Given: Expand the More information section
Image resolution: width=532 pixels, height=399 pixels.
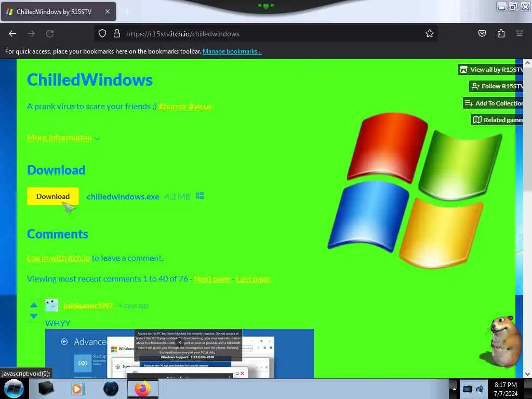Looking at the screenshot, I should pos(63,138).
